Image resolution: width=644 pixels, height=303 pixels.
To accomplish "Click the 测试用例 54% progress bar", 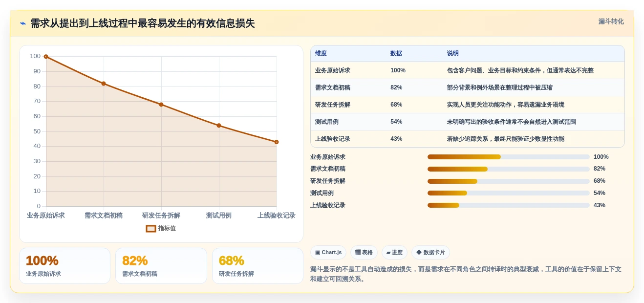I will (x=509, y=193).
